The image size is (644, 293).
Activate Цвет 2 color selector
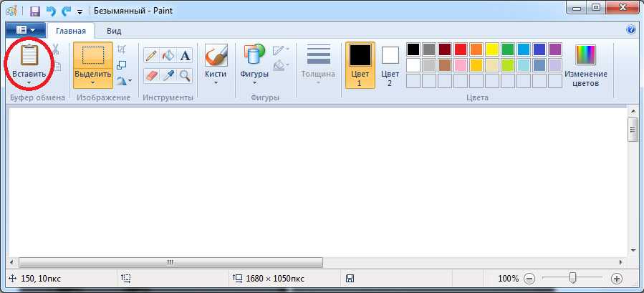[x=390, y=64]
